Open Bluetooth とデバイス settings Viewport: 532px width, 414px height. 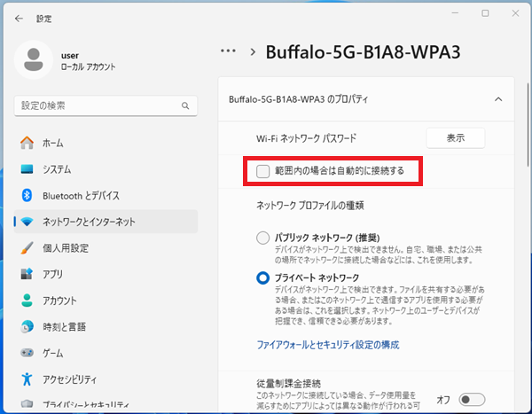[106, 195]
